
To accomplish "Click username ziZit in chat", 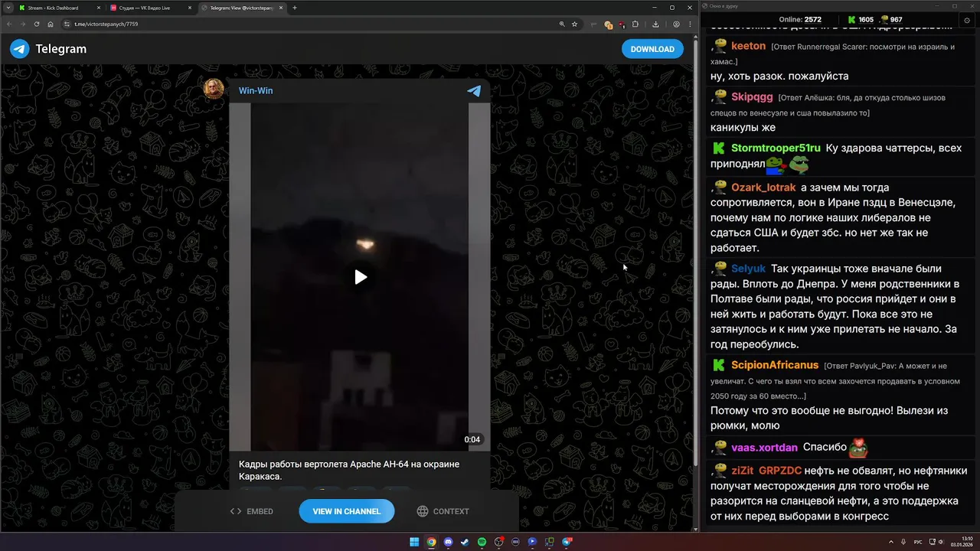I will click(x=742, y=471).
